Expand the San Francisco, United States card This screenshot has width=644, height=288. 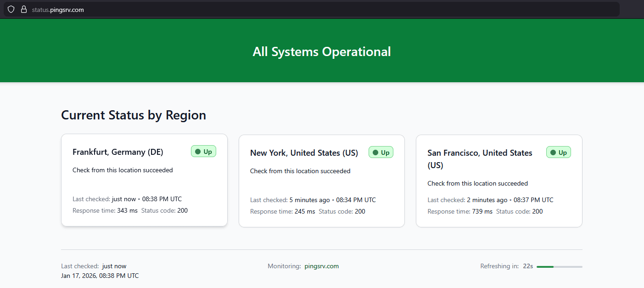[499, 181]
